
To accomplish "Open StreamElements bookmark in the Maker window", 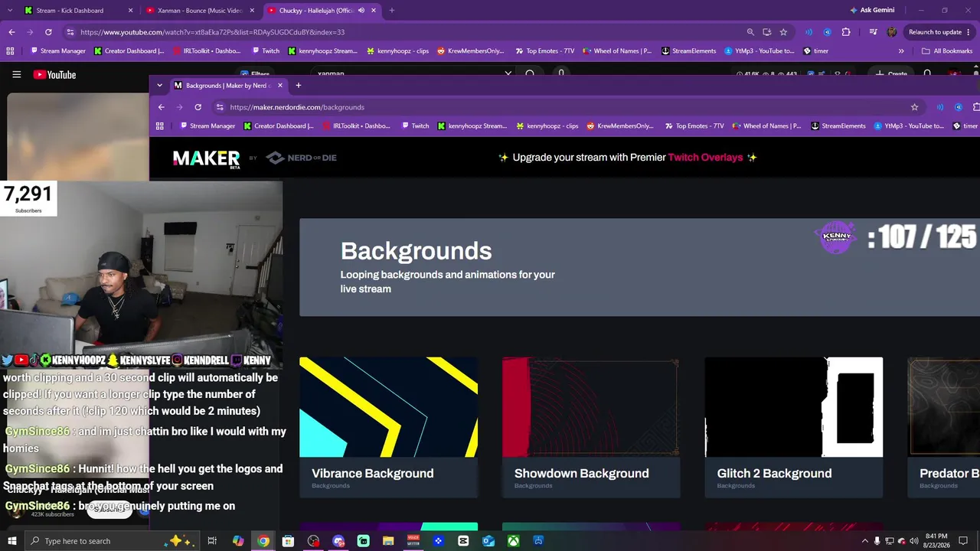I will tap(840, 126).
